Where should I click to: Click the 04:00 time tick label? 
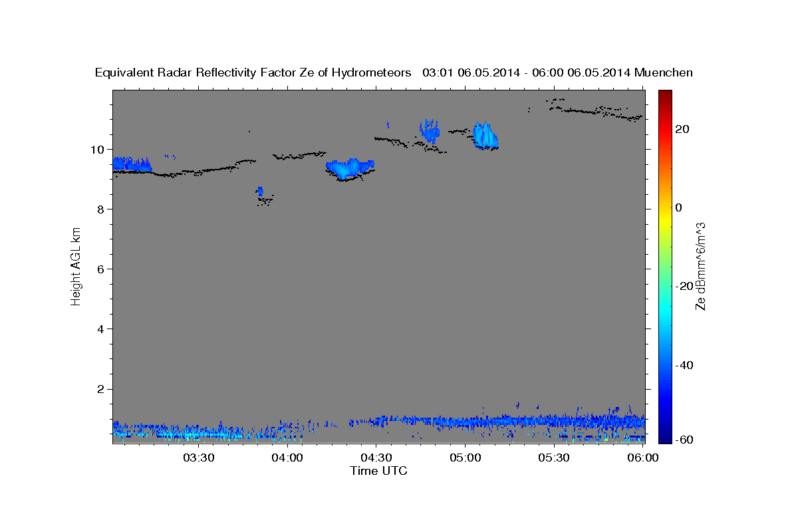click(x=287, y=458)
